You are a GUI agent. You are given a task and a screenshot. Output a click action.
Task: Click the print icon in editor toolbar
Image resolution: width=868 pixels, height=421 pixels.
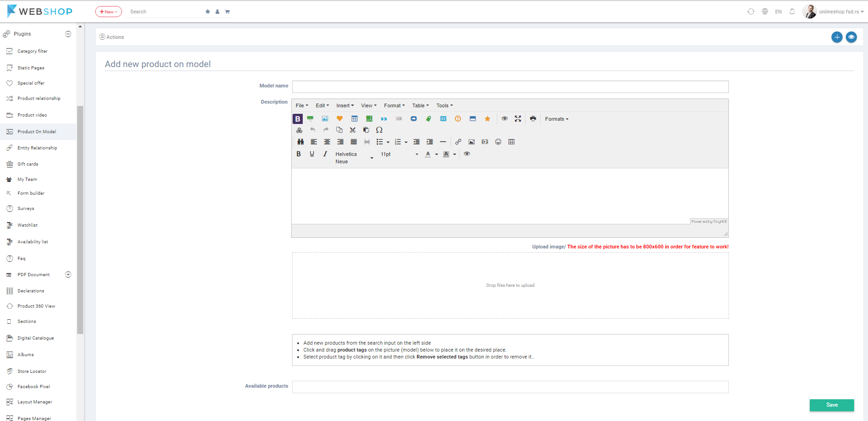point(533,119)
